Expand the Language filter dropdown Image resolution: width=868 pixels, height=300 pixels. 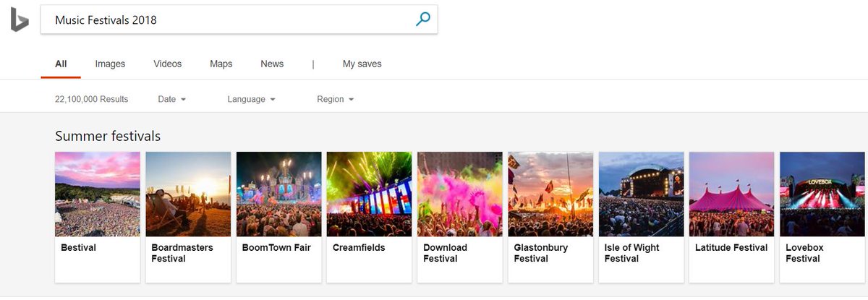click(252, 99)
